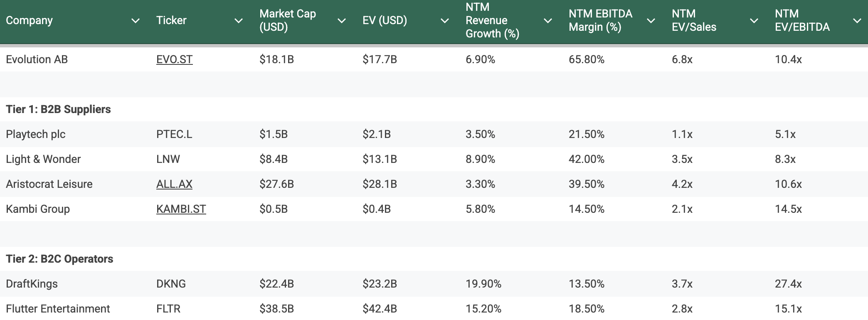868x320 pixels.
Task: Select the Tier 1: B2B Suppliers row
Action: pyautogui.click(x=58, y=109)
